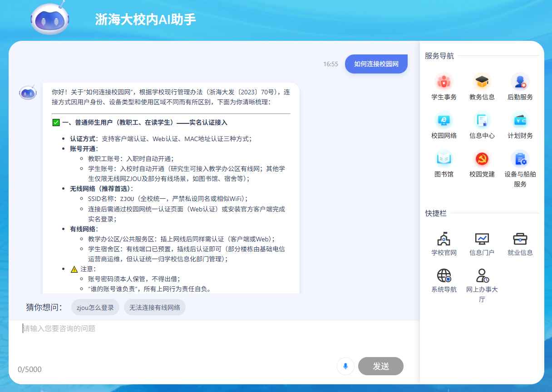Open the 信息中心 icon

482,121
